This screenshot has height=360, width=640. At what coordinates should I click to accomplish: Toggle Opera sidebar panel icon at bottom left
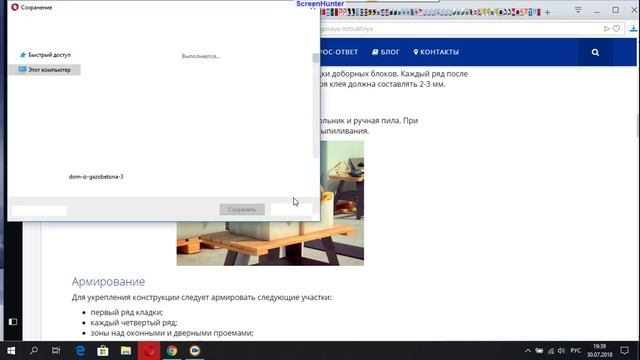coord(13,322)
